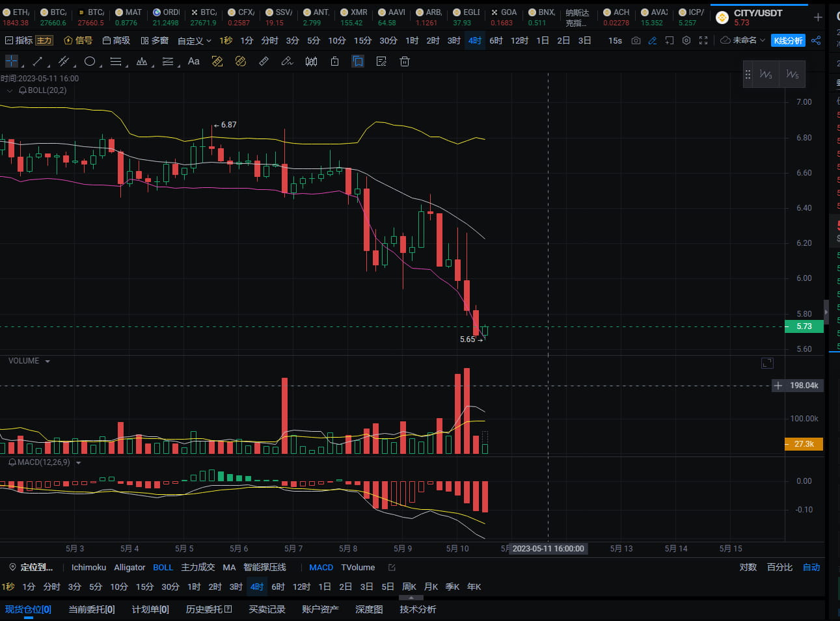The height and width of the screenshot is (621, 840).
Task: Select the Fibonacci lines tool
Action: pos(168,61)
